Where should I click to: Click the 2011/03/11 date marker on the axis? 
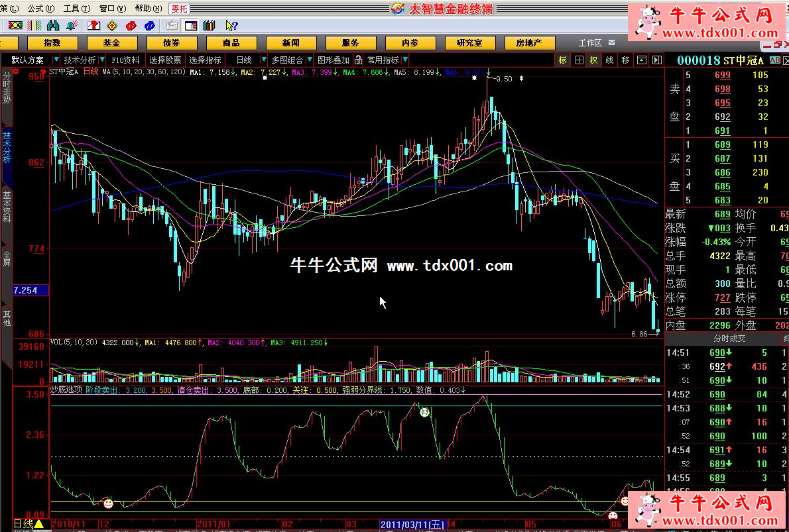413,525
